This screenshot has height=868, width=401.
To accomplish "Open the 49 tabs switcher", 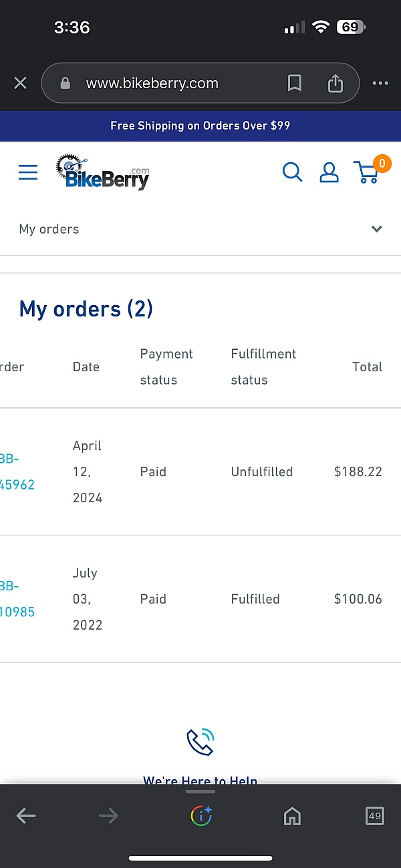I will pyautogui.click(x=375, y=815).
